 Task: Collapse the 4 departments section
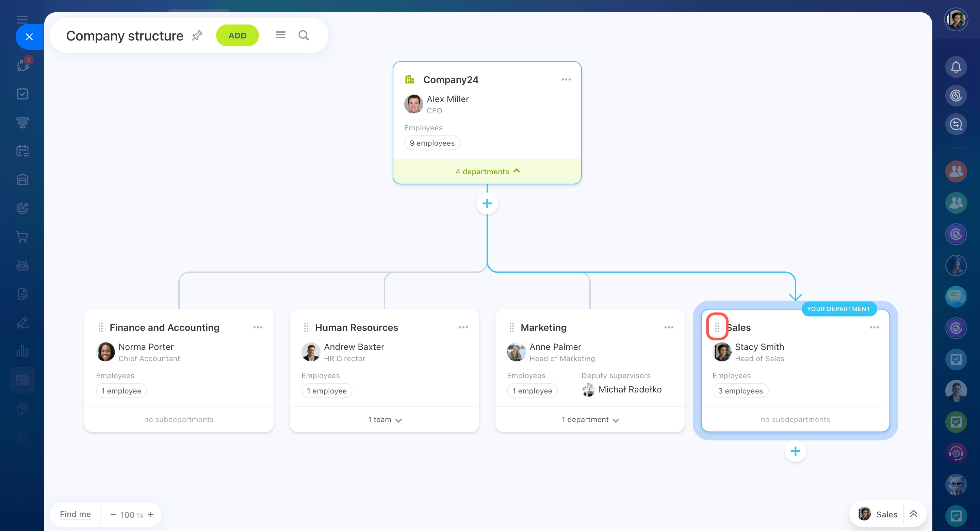[x=487, y=171]
